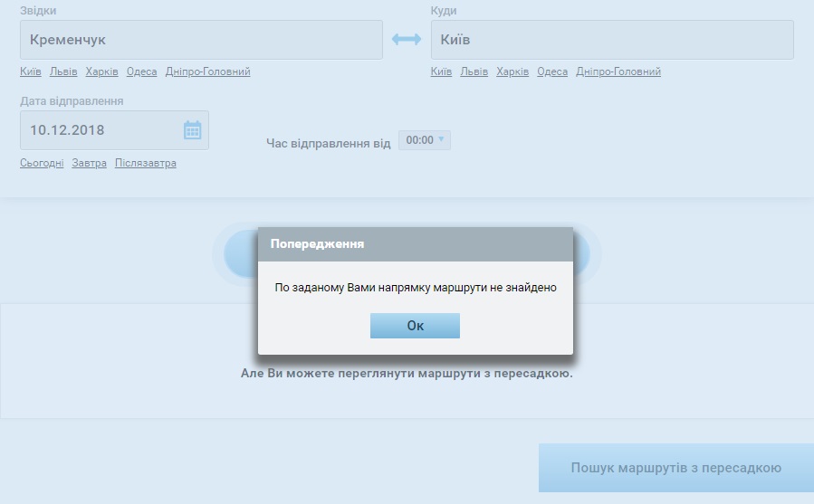Choose Київ shortcut under Звідки

tap(31, 72)
